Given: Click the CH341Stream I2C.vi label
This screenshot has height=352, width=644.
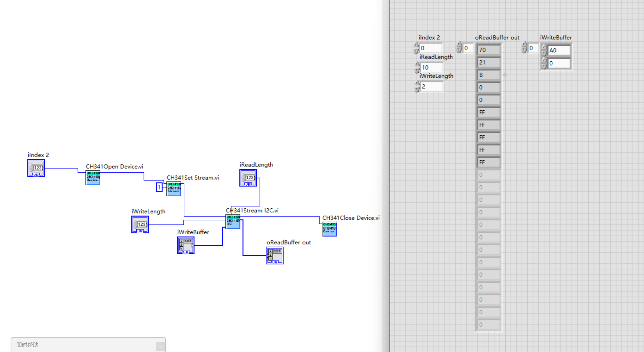Looking at the screenshot, I should (x=252, y=211).
